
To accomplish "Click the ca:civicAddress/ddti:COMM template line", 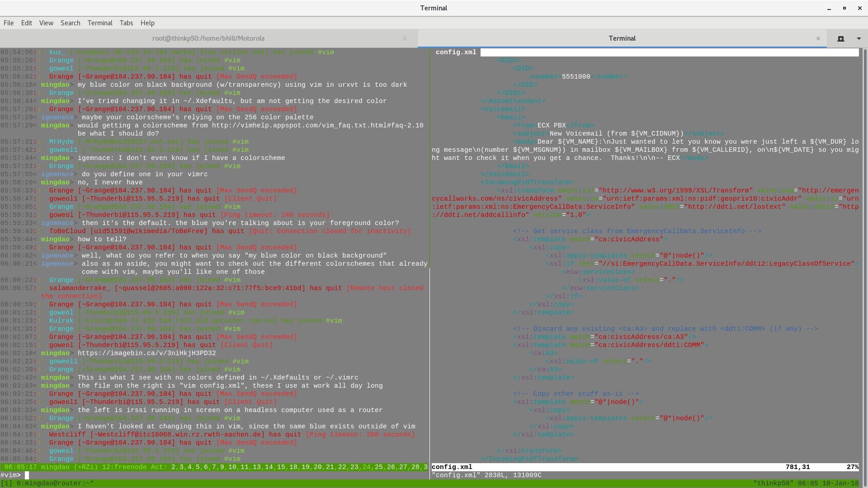I will (x=611, y=345).
